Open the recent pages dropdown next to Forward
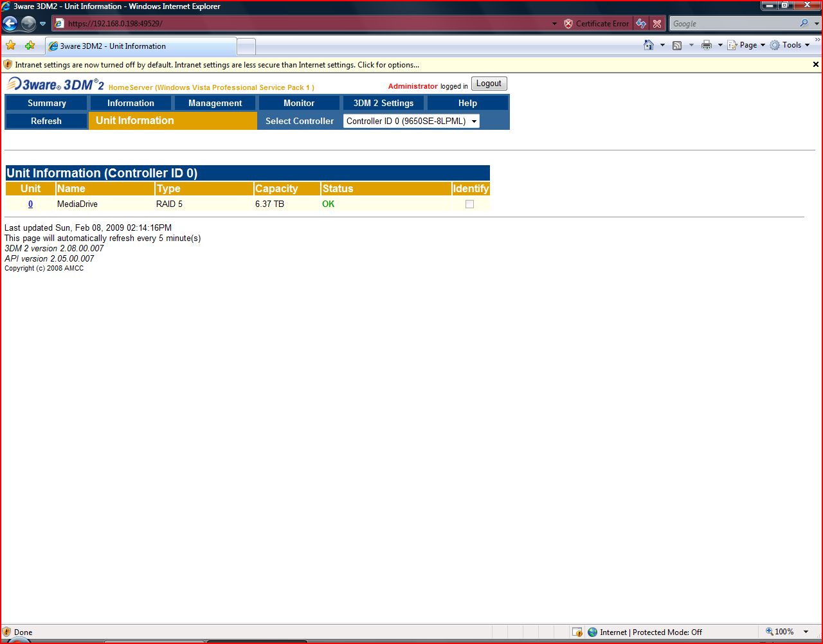Screen dimensions: 823x644 (43, 24)
